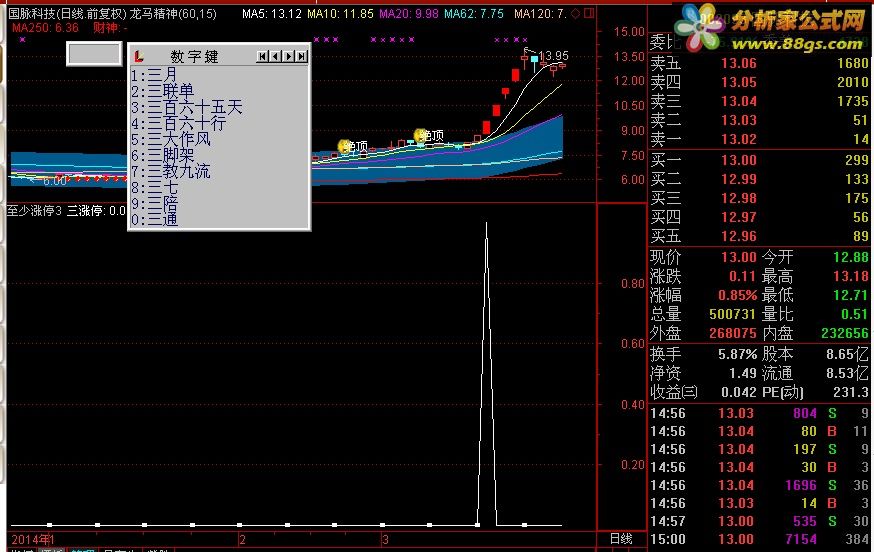Click the gray keyboard input box
Image resolution: width=874 pixels, height=552 pixels.
click(x=94, y=54)
